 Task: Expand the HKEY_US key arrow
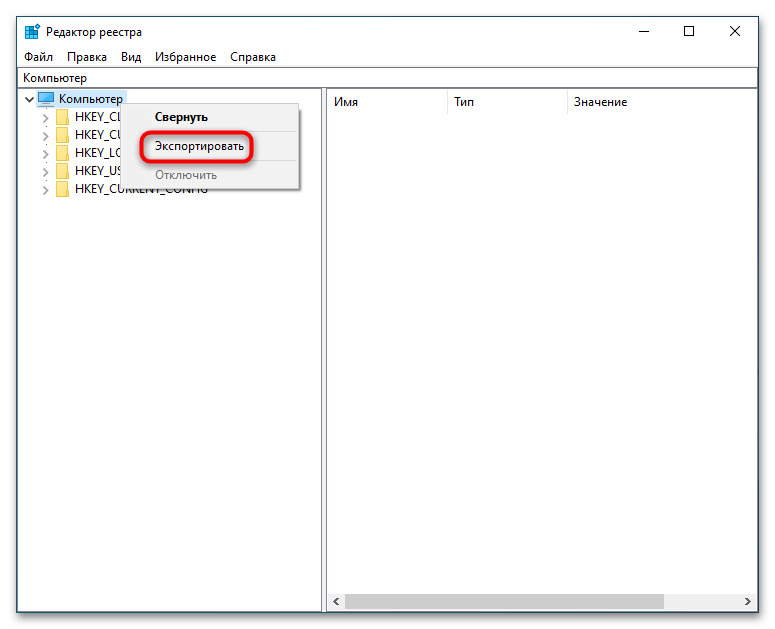45,172
